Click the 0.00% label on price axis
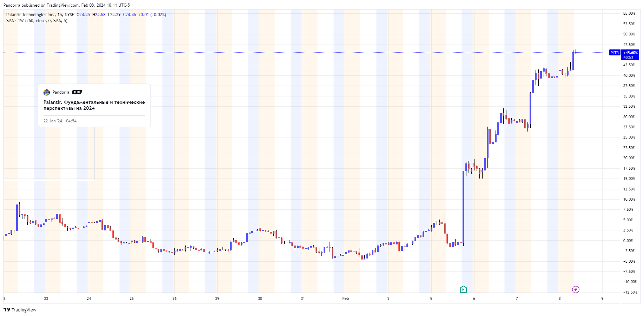This screenshot has width=644, height=316. (628, 241)
